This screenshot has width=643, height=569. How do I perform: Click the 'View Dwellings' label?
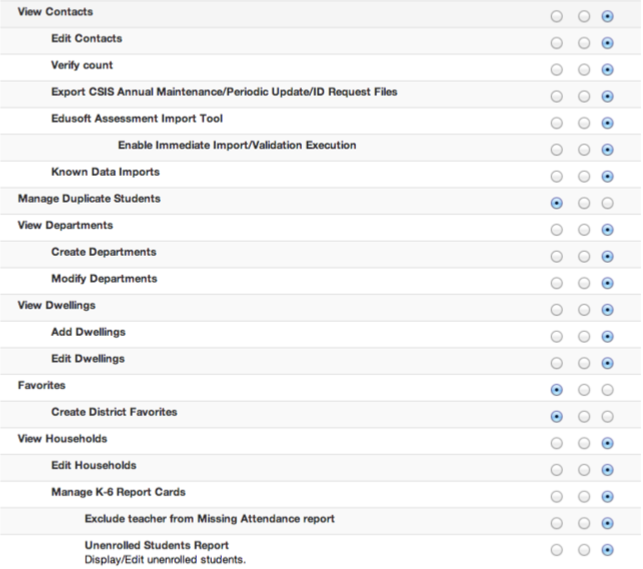coord(57,305)
